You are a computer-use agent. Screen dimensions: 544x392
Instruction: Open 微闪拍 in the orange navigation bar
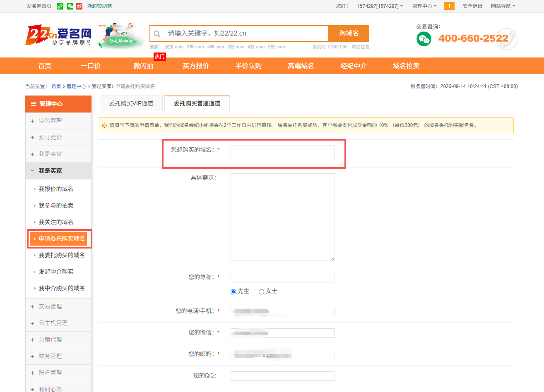point(143,66)
